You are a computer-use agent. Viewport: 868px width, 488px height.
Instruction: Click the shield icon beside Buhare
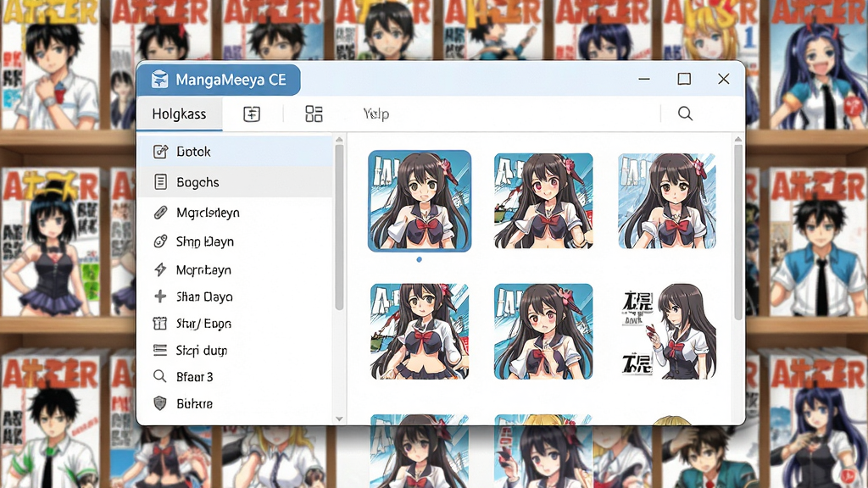tap(160, 403)
